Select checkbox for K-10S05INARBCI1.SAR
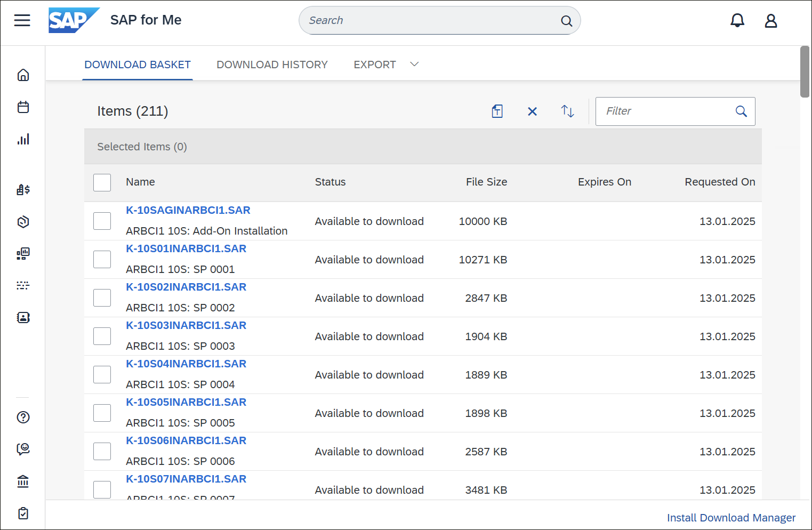Image resolution: width=812 pixels, height=530 pixels. click(102, 413)
